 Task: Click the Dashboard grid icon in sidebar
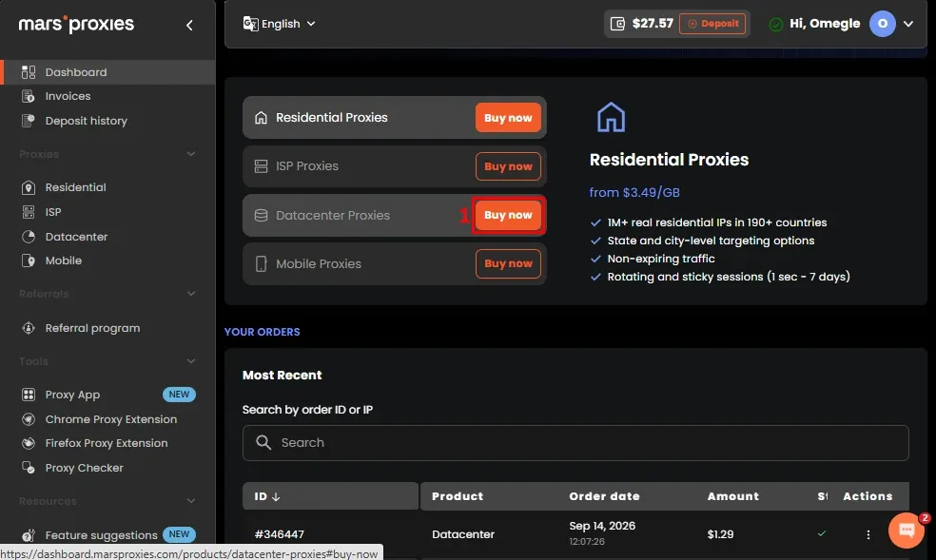coord(28,72)
